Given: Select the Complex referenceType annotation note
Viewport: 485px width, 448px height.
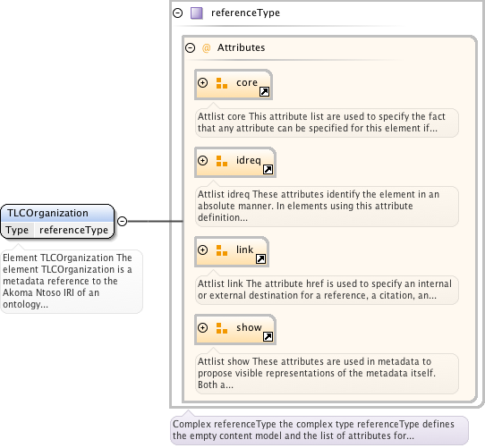Looking at the screenshot, I should (319, 430).
